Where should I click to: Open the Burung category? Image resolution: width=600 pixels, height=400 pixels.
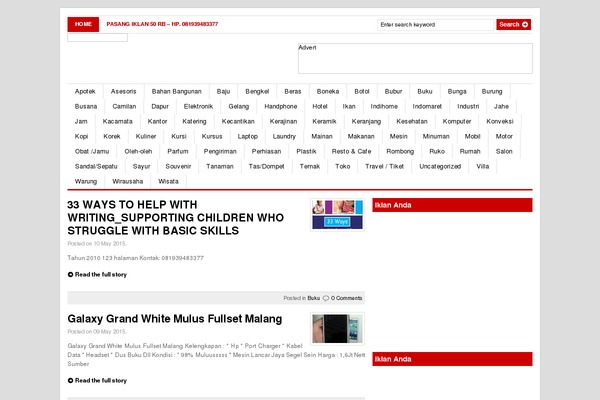[x=492, y=91]
